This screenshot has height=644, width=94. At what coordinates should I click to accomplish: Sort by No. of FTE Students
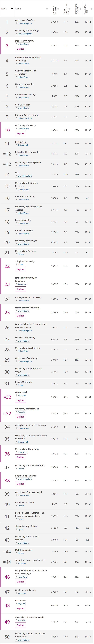click(x=58, y=9)
